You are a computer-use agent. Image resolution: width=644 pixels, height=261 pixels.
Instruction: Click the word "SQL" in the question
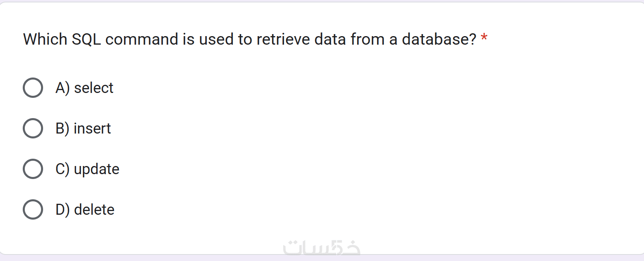click(86, 39)
